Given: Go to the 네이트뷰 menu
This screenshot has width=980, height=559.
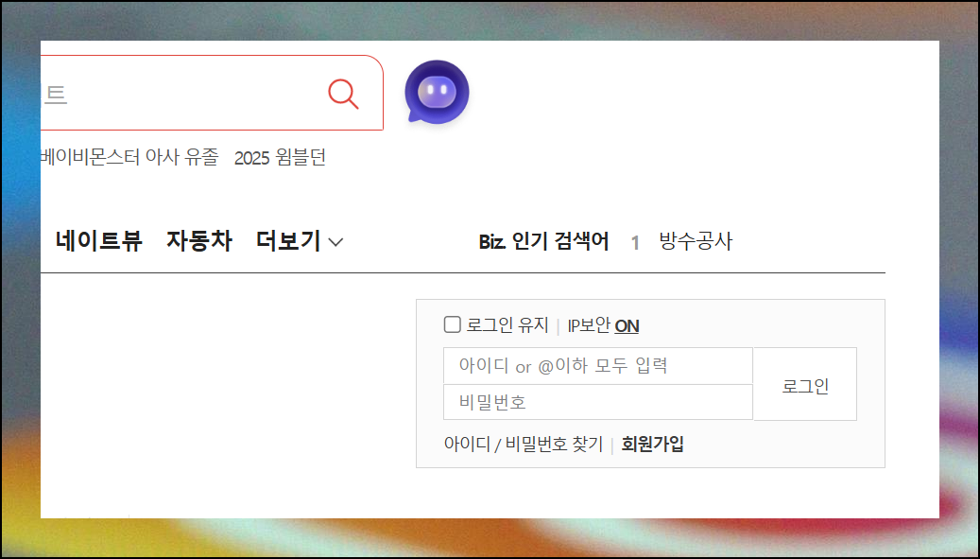Looking at the screenshot, I should point(98,241).
